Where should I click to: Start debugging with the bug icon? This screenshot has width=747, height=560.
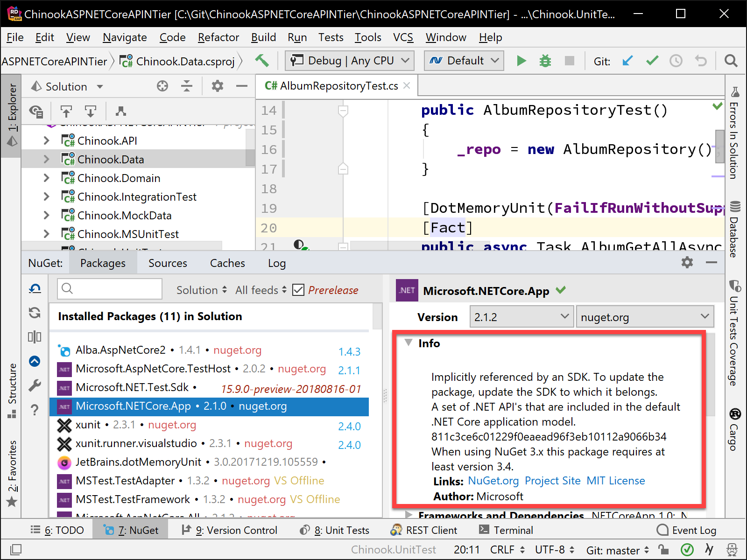(545, 61)
